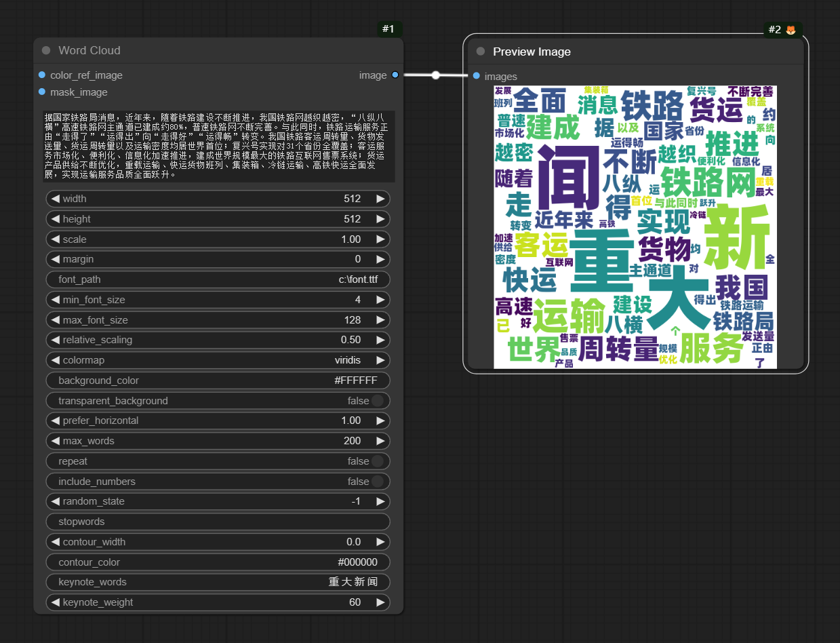Screen dimensions: 840x643
Task: Click the mask_image input socket
Action: coord(42,92)
